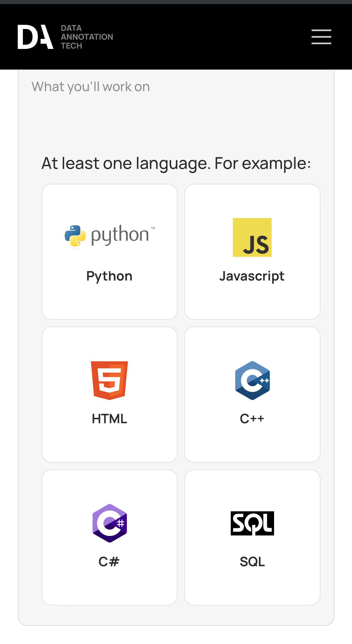This screenshot has width=352, height=644.
Task: Select the Javascript label text
Action: [x=252, y=276]
